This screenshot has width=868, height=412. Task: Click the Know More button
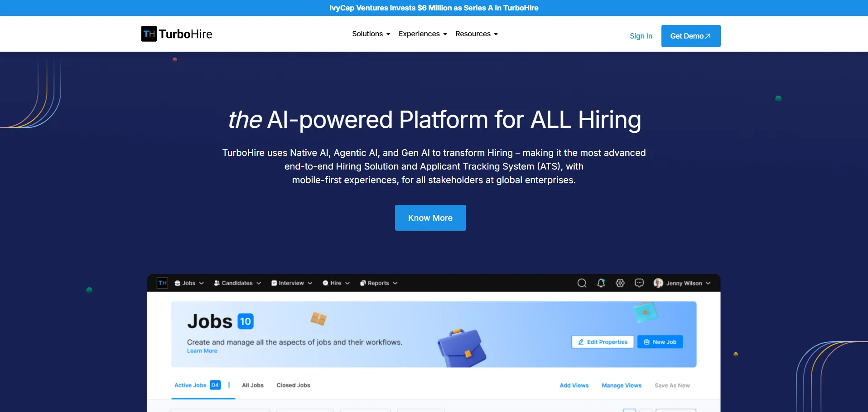(430, 218)
